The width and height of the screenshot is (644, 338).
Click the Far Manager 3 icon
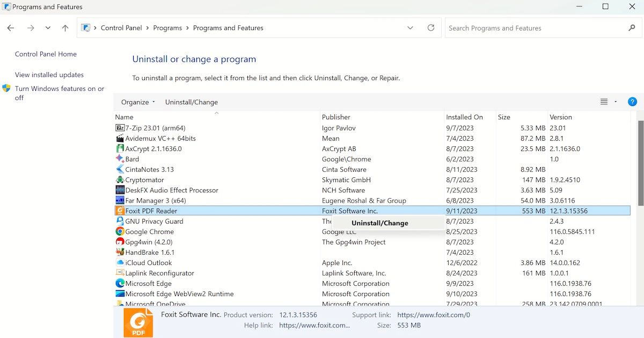(120, 200)
